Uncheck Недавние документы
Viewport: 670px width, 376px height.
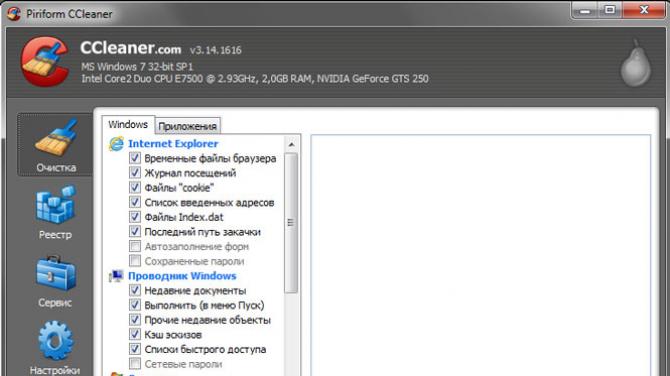[x=135, y=291]
